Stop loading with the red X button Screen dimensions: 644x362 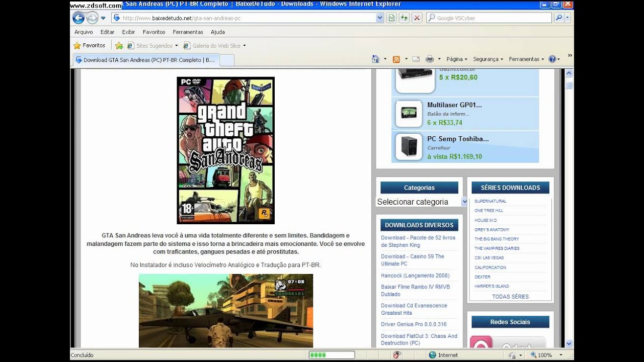click(x=417, y=18)
